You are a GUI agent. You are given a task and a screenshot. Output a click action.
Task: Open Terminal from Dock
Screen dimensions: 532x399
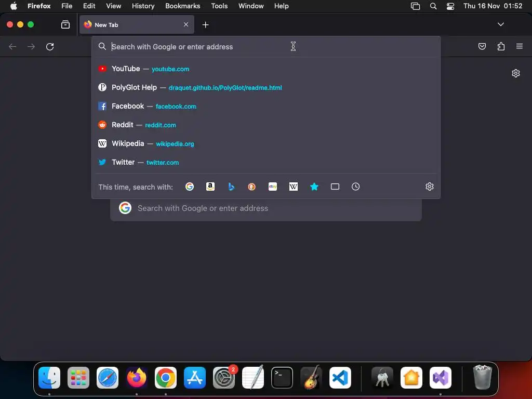[x=282, y=378]
